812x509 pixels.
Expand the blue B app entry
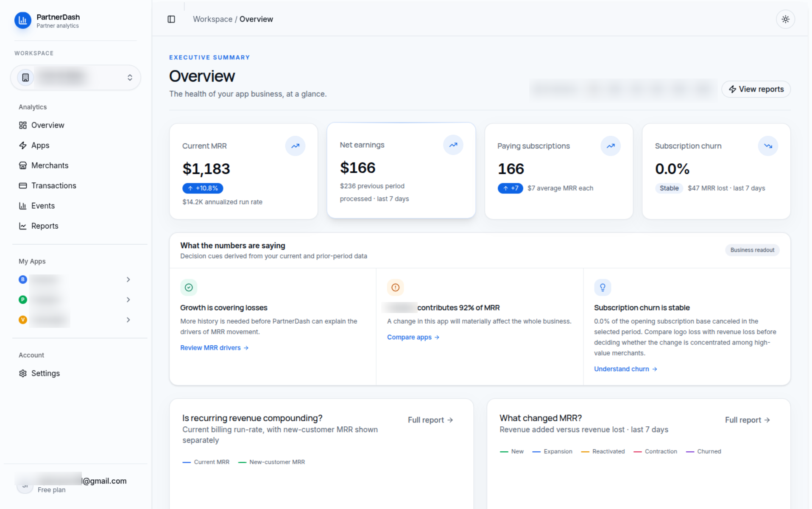click(x=128, y=280)
